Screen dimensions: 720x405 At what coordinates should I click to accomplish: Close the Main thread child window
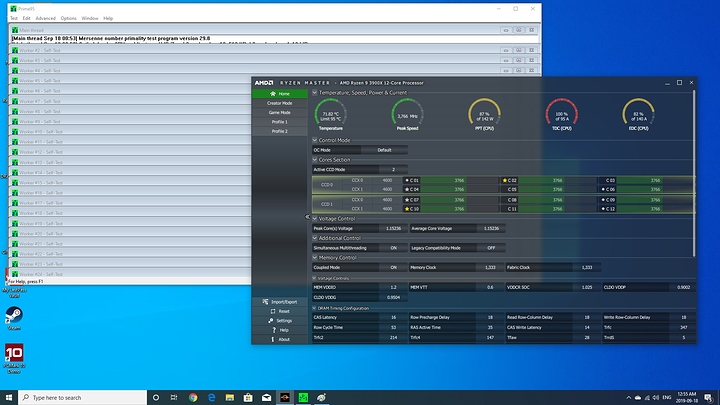(x=531, y=30)
